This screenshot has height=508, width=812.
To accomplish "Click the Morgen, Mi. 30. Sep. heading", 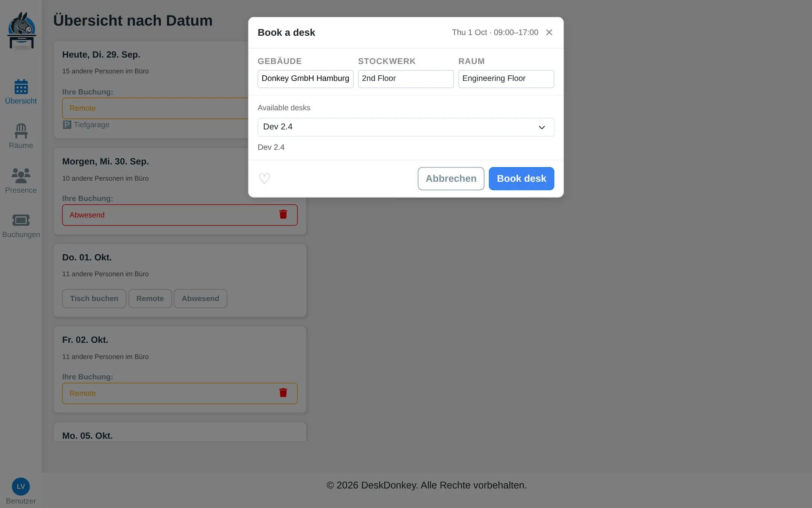I will [106, 161].
